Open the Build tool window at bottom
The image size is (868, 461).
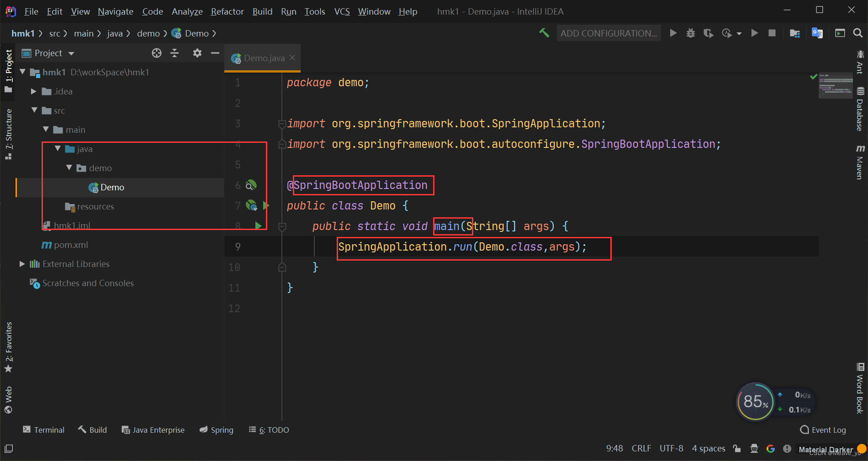(92, 430)
